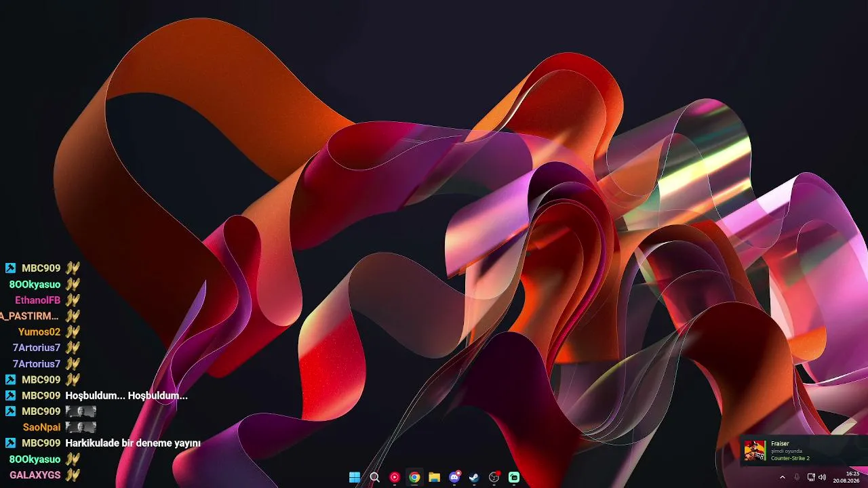Click the Fraiser avatar in the Steam notification
The height and width of the screenshot is (488, 868).
tap(755, 451)
